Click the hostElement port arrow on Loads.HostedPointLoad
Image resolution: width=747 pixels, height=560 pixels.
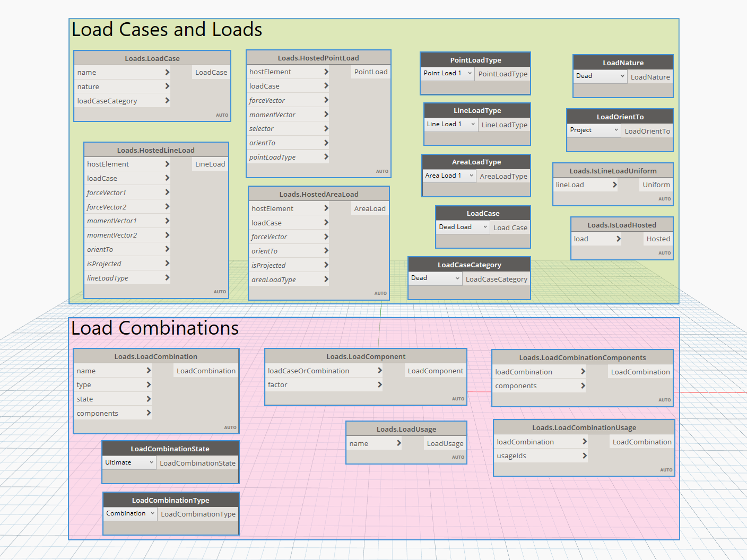point(326,72)
